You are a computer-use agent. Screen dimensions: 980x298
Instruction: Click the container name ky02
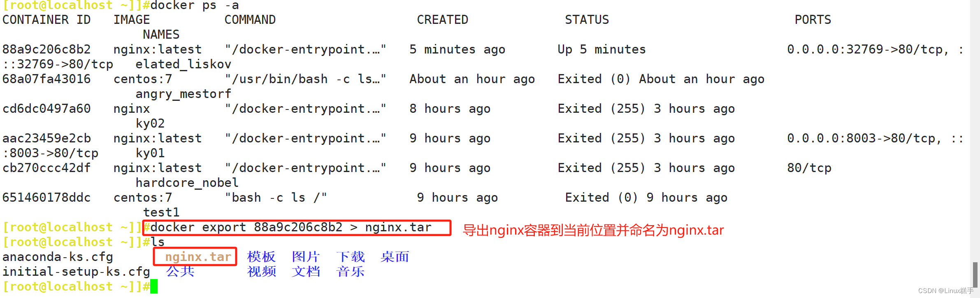150,123
